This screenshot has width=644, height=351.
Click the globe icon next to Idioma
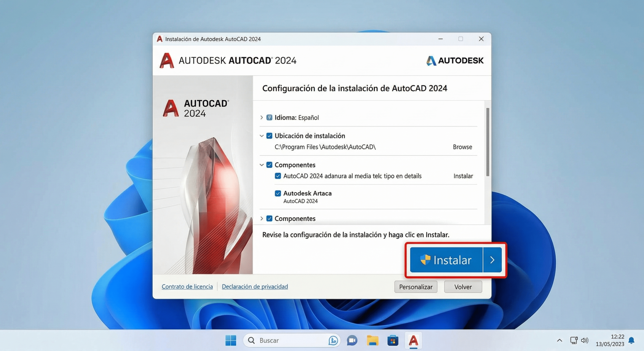(269, 117)
